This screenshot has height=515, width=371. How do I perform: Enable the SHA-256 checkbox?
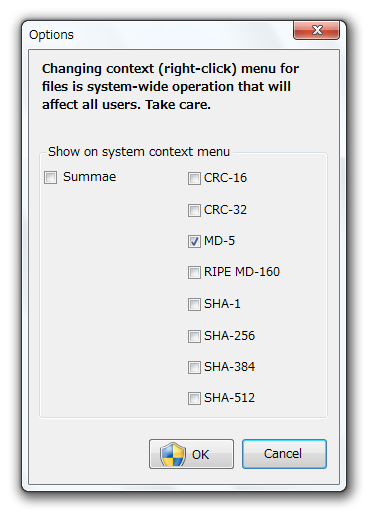194,336
